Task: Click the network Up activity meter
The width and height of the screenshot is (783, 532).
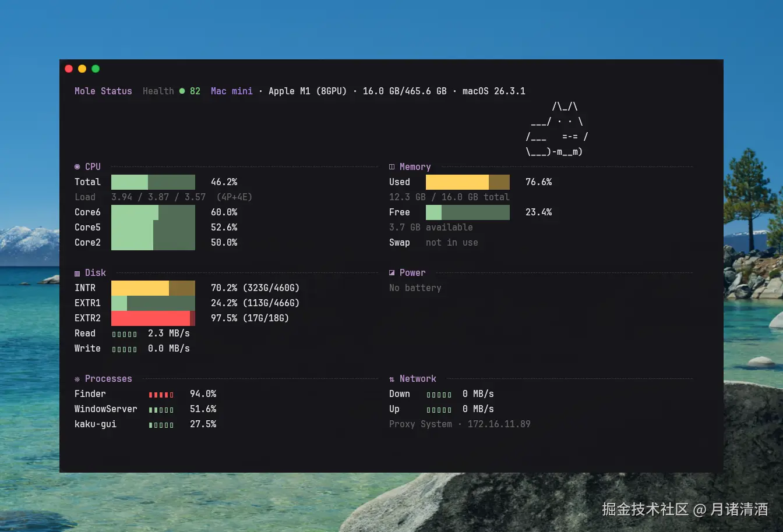Action: pos(439,410)
